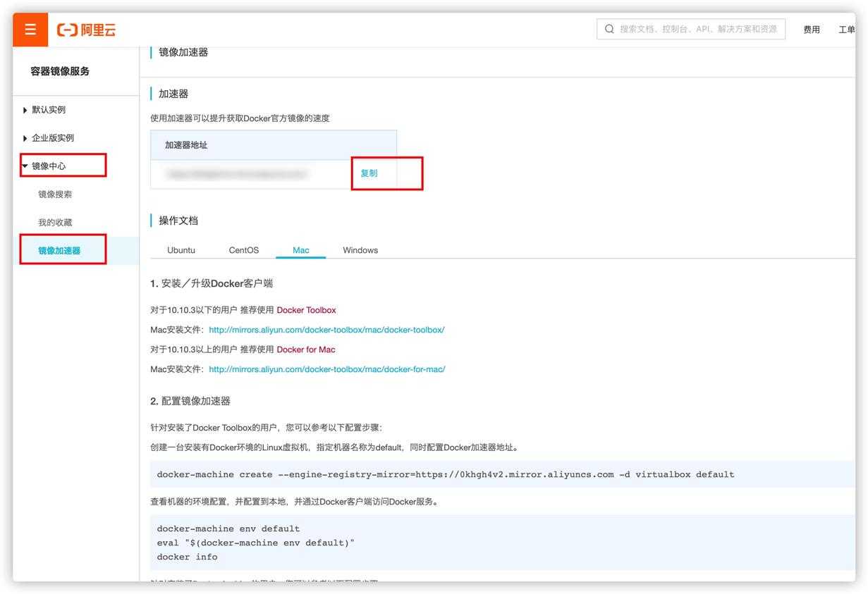The image size is (868, 594).
Task: Click the red Docker for Mac text
Action: click(306, 349)
